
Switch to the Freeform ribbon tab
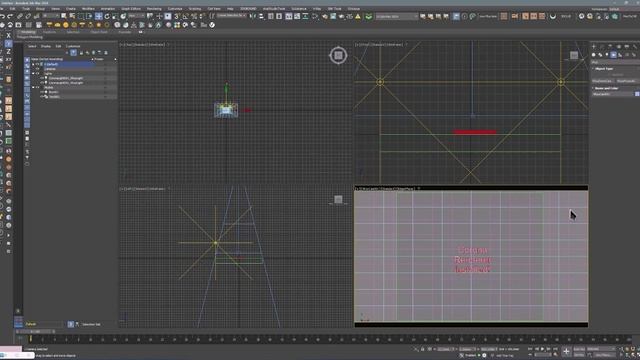pyautogui.click(x=49, y=32)
